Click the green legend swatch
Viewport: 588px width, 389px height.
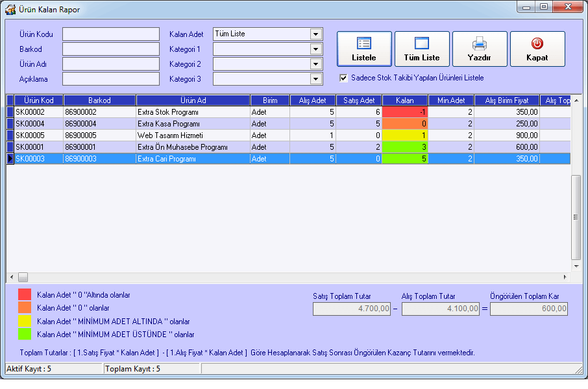coord(25,334)
